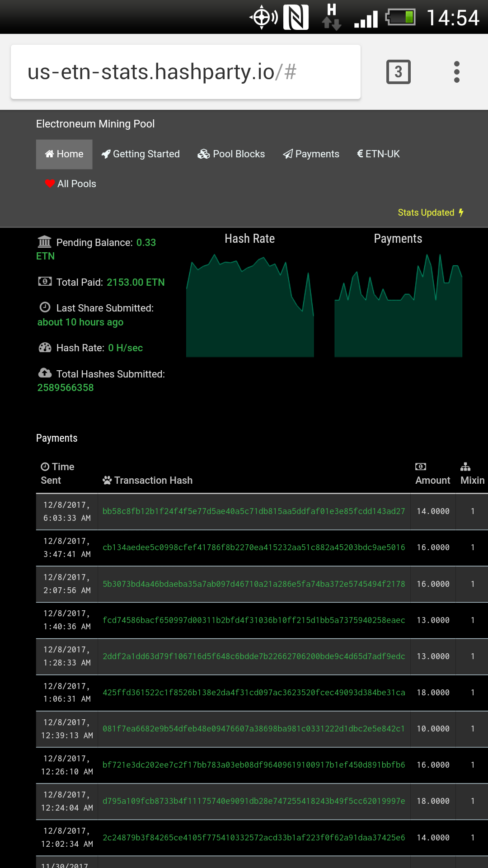The height and width of the screenshot is (868, 488).
Task: Click the bank icon beside Pending Balance
Action: (x=44, y=241)
